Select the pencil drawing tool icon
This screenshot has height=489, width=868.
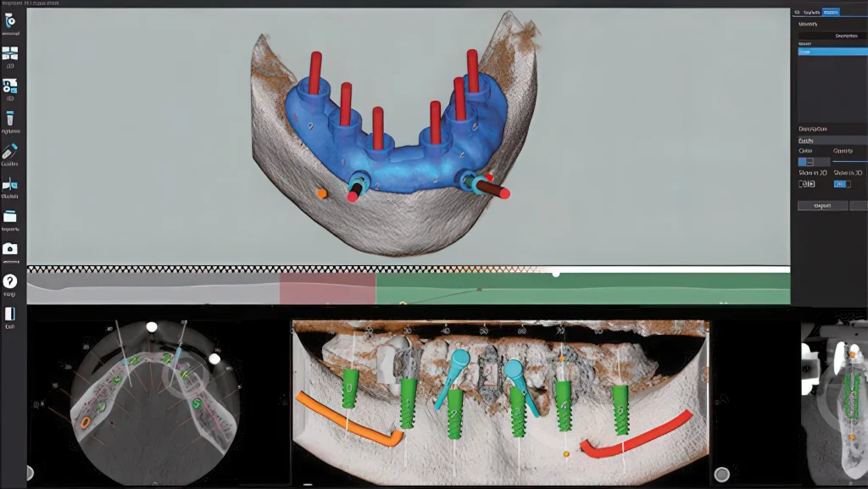[x=10, y=151]
